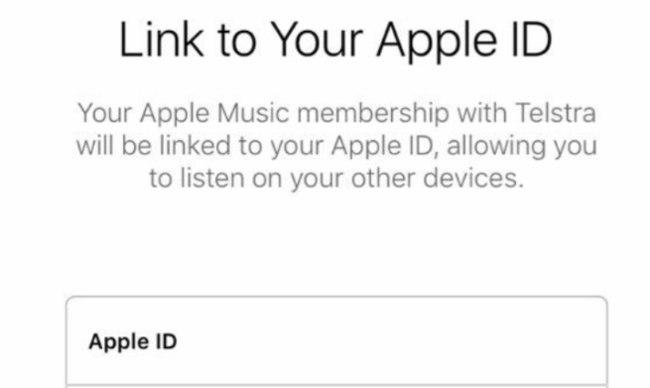Click the Link to Your Apple ID heading
The width and height of the screenshot is (650, 388).
[336, 40]
